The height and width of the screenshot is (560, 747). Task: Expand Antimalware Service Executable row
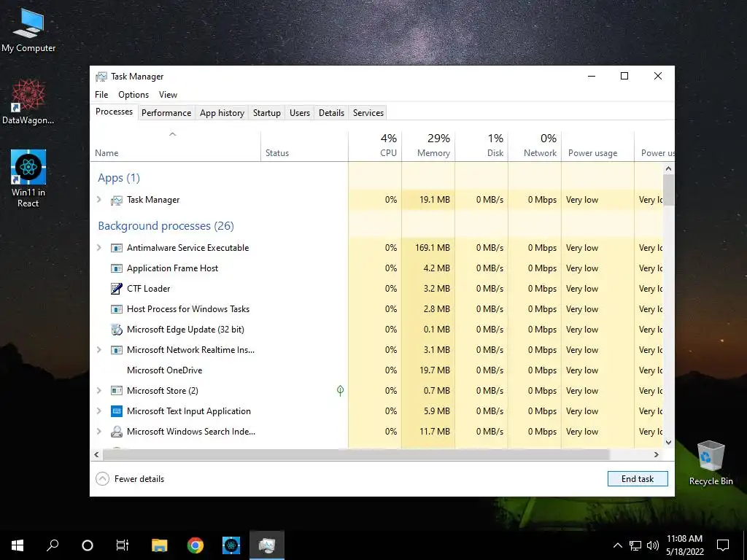click(x=99, y=248)
